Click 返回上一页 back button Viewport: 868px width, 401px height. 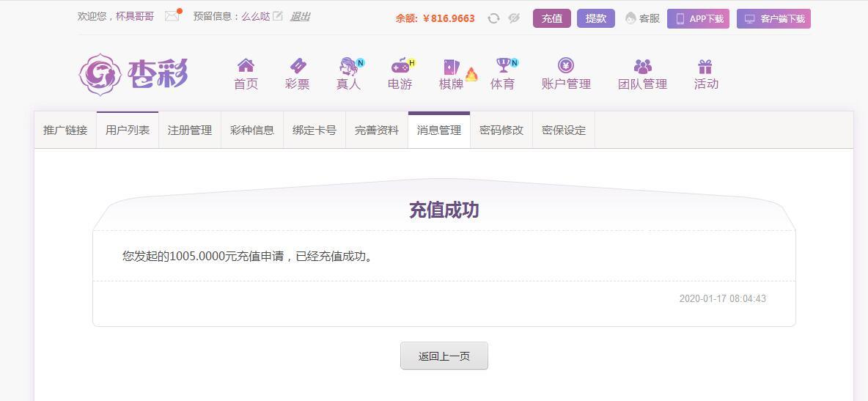coord(444,356)
